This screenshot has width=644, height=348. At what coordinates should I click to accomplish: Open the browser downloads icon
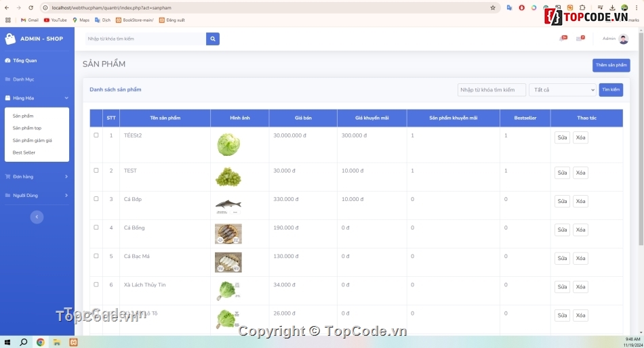(612, 7)
